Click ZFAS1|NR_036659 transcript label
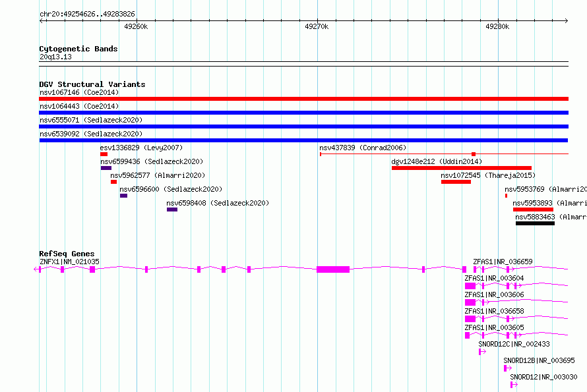 click(503, 262)
